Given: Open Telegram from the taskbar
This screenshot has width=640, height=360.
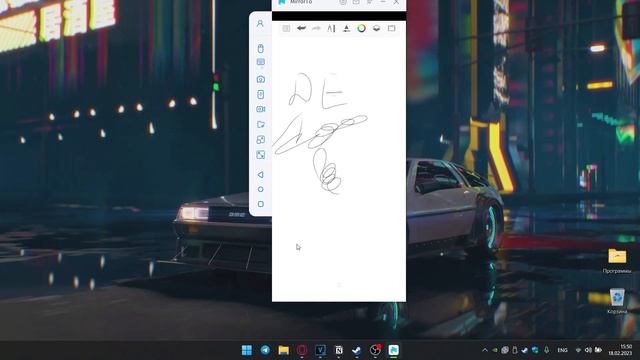Looking at the screenshot, I should click(x=265, y=350).
